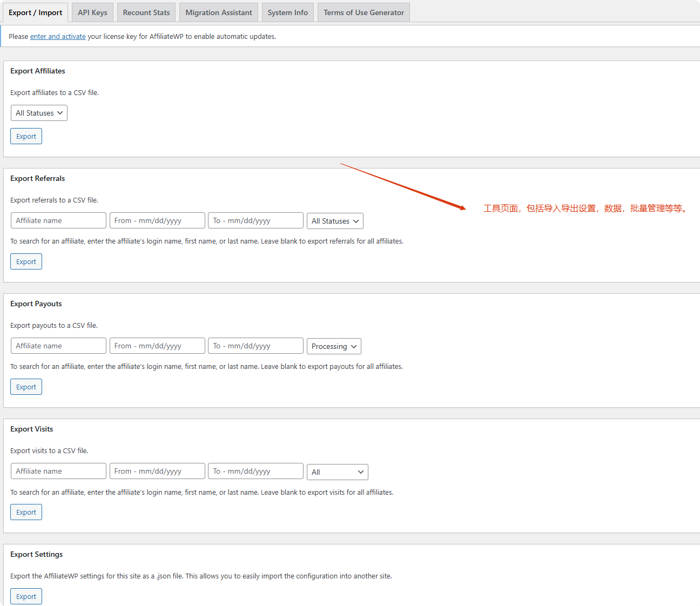
Task: Click To date field in Export Payouts
Action: [x=255, y=346]
